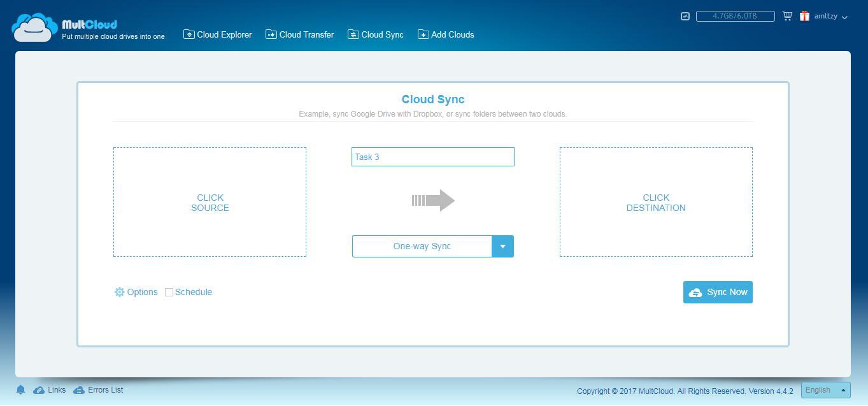Screen dimensions: 868x406
Task: Click the Sync Now button
Action: (x=718, y=292)
